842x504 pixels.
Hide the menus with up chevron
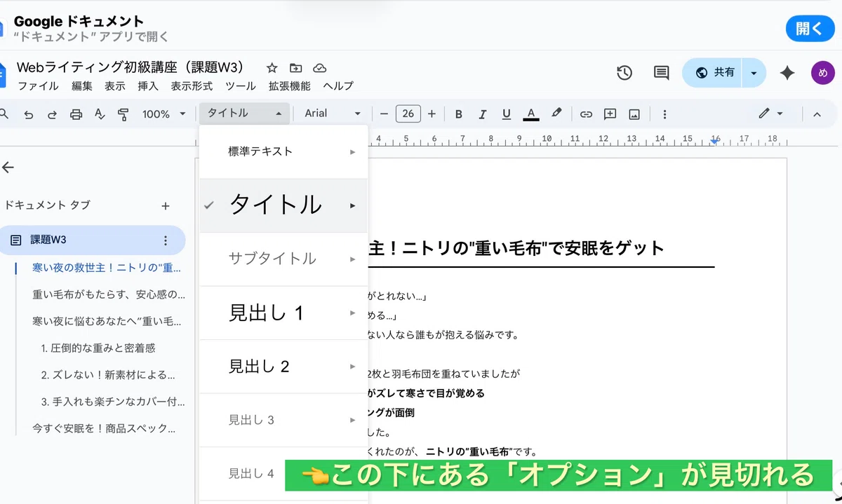[817, 114]
